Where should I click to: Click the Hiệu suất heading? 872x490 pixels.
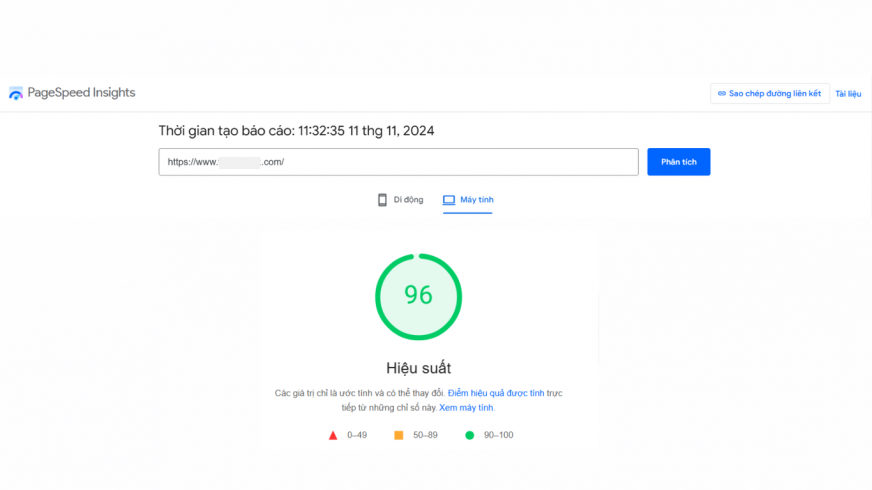tap(418, 368)
